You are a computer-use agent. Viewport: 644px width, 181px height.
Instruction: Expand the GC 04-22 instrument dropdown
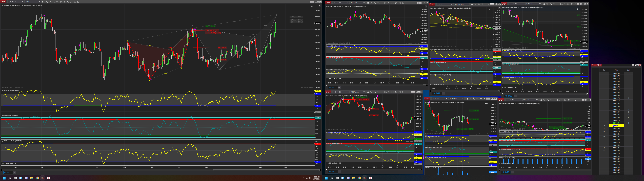click(x=23, y=2)
